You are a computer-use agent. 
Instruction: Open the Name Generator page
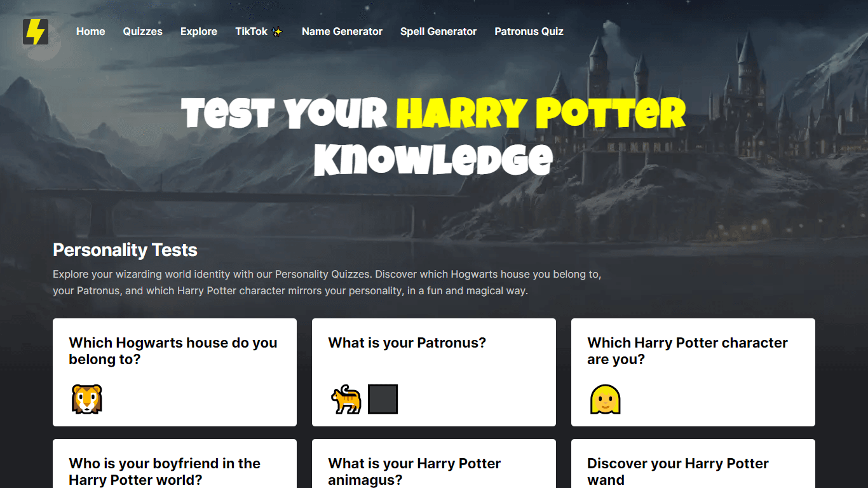[342, 32]
